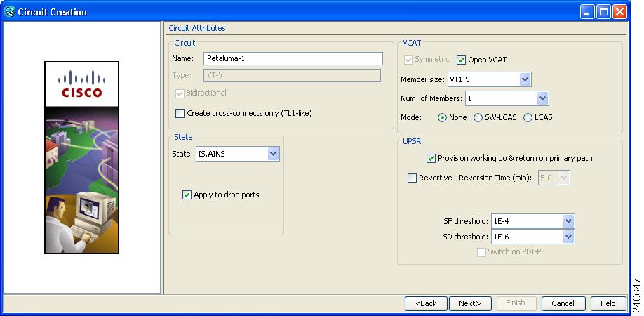Select the LCAS mode radio button
This screenshot has width=644, height=316.
point(528,117)
